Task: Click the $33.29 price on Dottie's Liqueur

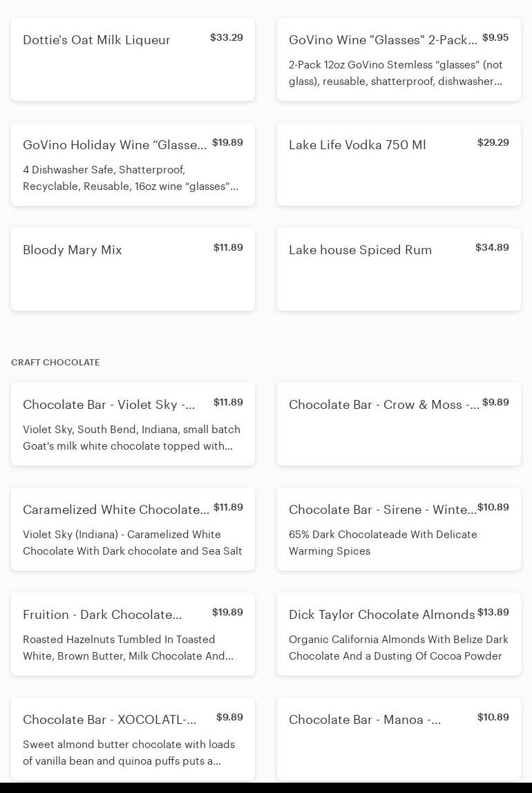Action: point(227,37)
